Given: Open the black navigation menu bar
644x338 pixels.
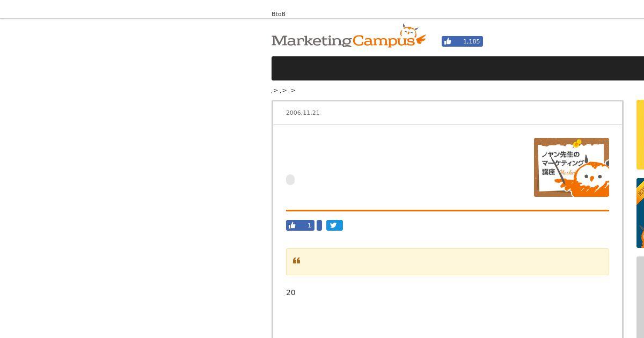Looking at the screenshot, I should click(458, 68).
